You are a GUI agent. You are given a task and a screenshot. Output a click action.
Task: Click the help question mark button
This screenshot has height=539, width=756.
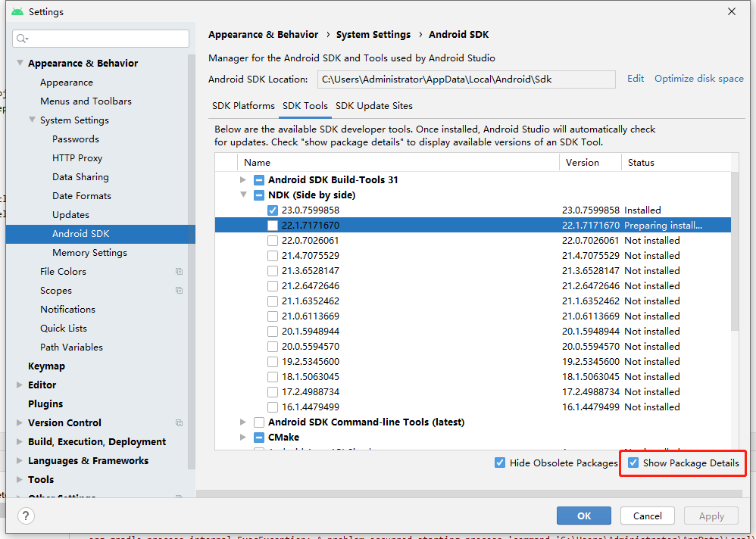pyautogui.click(x=26, y=516)
